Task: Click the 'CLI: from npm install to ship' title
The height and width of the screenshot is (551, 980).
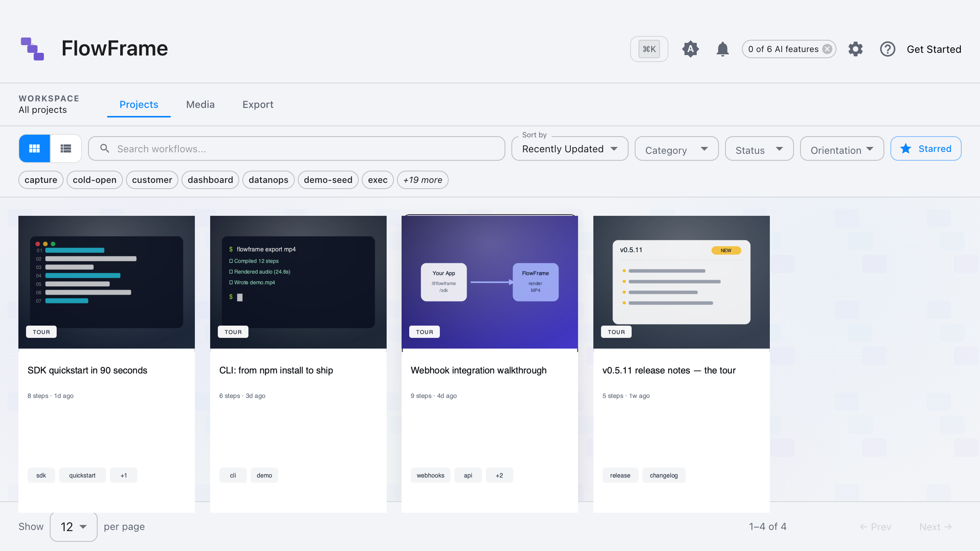Action: click(276, 370)
